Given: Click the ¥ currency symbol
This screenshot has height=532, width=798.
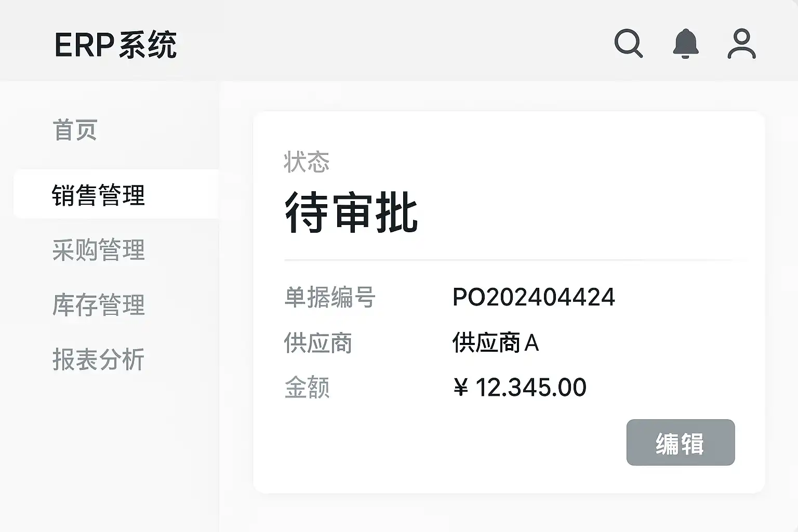Looking at the screenshot, I should 460,388.
